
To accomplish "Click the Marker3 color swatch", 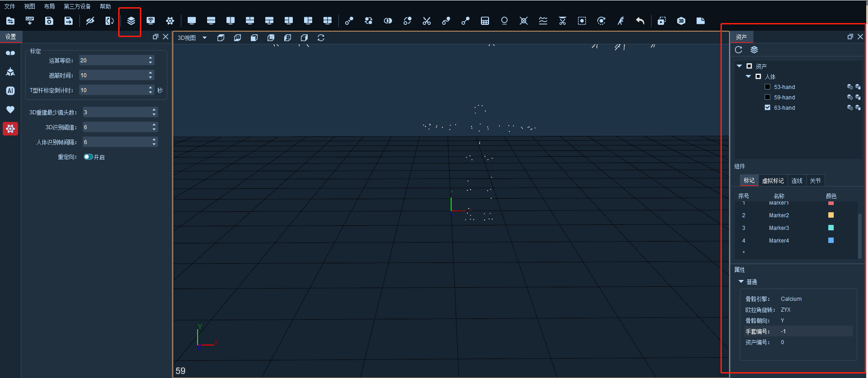I will click(x=831, y=228).
